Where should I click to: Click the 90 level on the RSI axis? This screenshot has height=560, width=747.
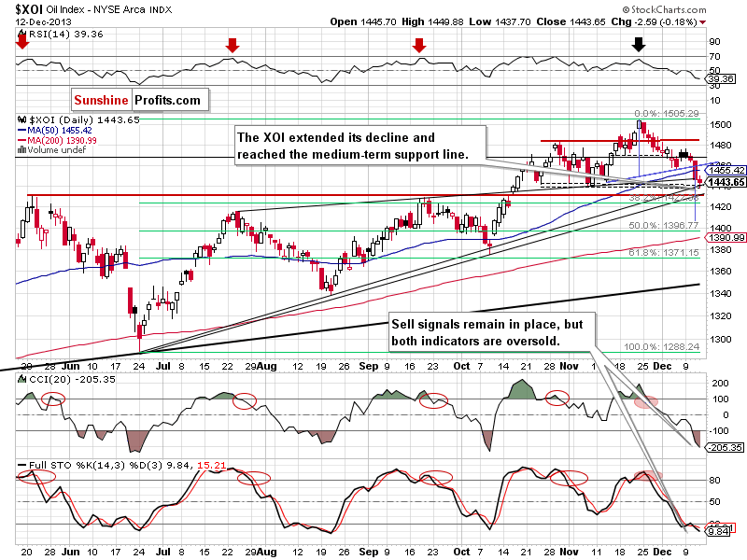click(714, 42)
